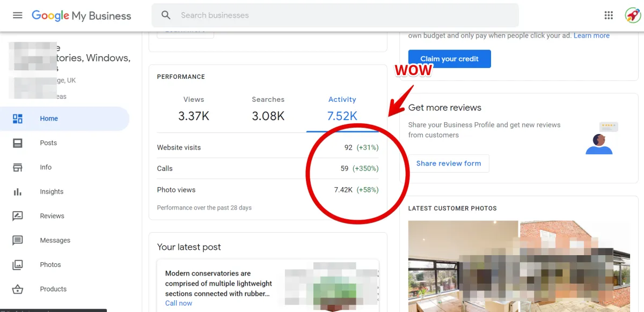Click the Google My Business logo
This screenshot has height=312, width=644.
coord(82,16)
